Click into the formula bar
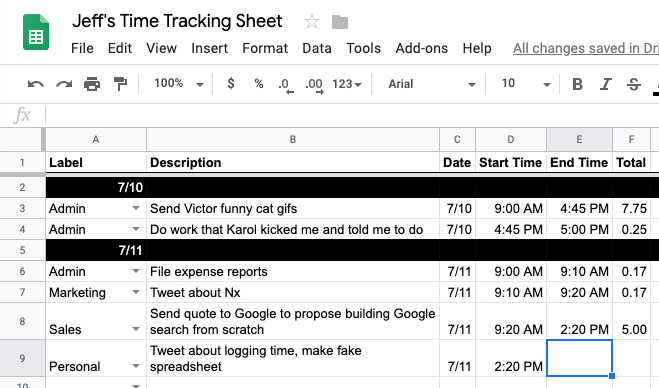This screenshot has height=388, width=659. (352, 115)
